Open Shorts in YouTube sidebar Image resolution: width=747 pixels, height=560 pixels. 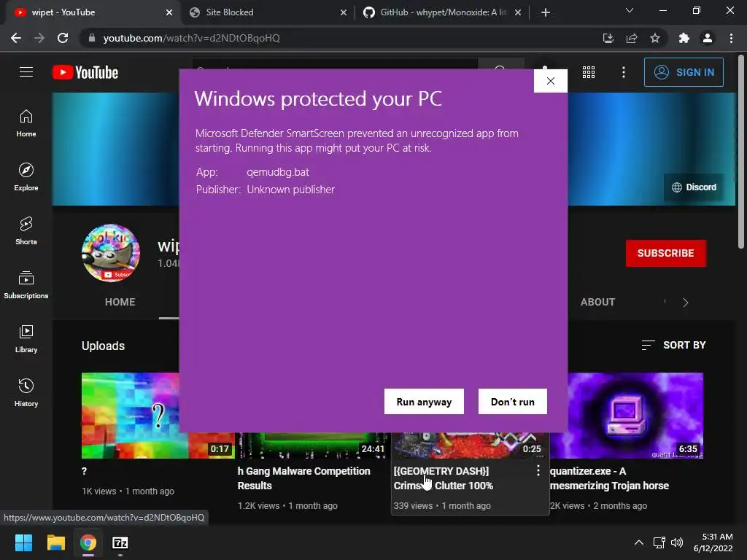click(26, 231)
